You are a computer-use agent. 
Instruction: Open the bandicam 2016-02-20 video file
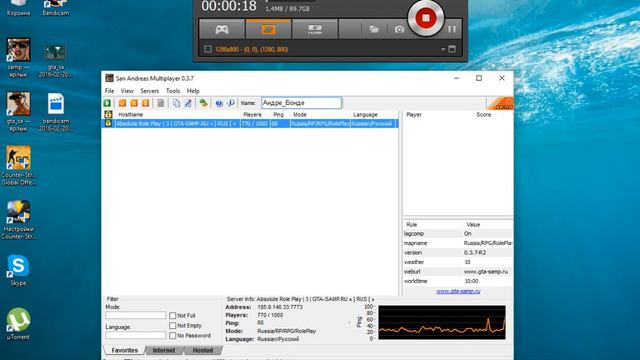(56, 111)
